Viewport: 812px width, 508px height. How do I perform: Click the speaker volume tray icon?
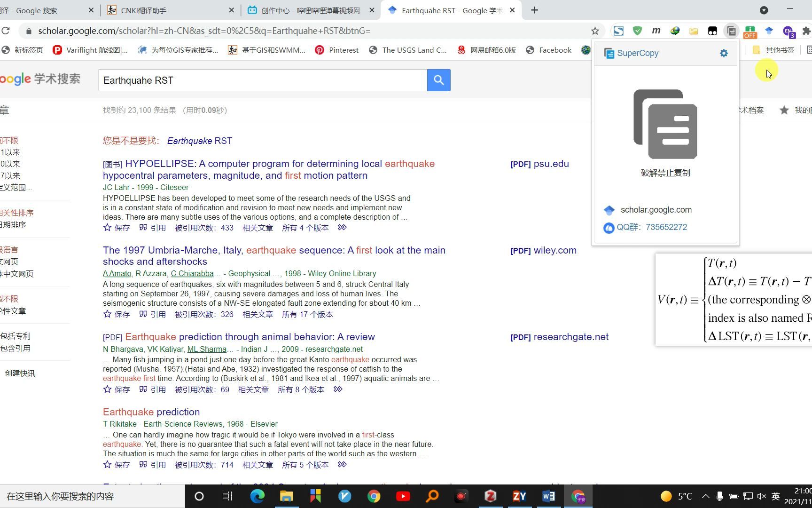(762, 496)
